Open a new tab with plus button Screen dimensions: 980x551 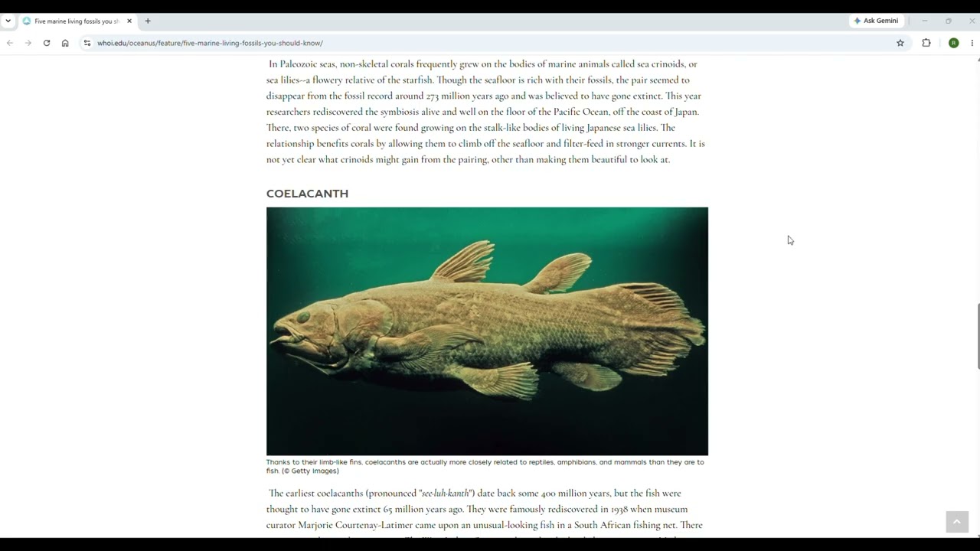pos(148,21)
